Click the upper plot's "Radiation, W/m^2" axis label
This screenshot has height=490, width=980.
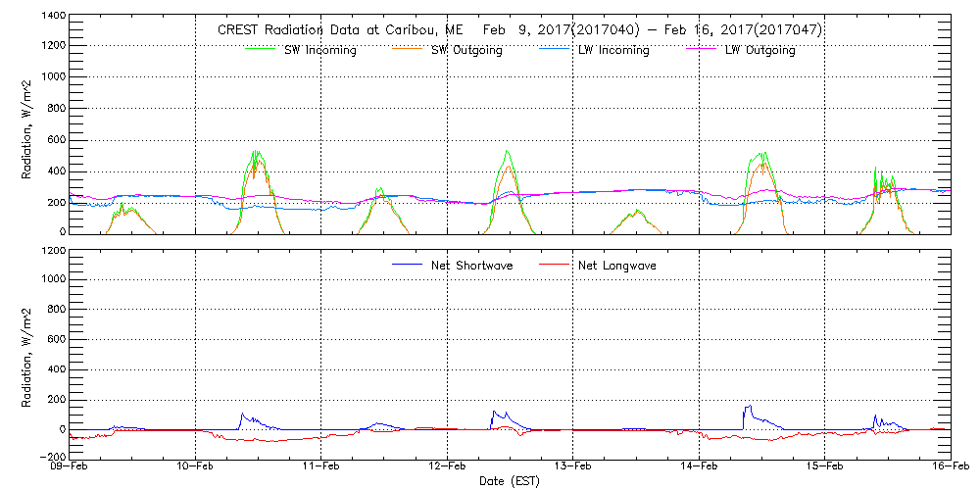[x=28, y=124]
